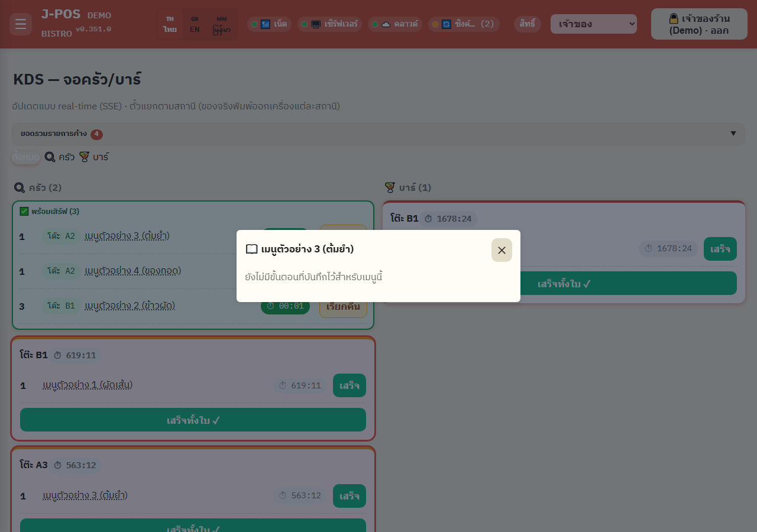Open the เจ้าของ role dropdown

click(594, 24)
